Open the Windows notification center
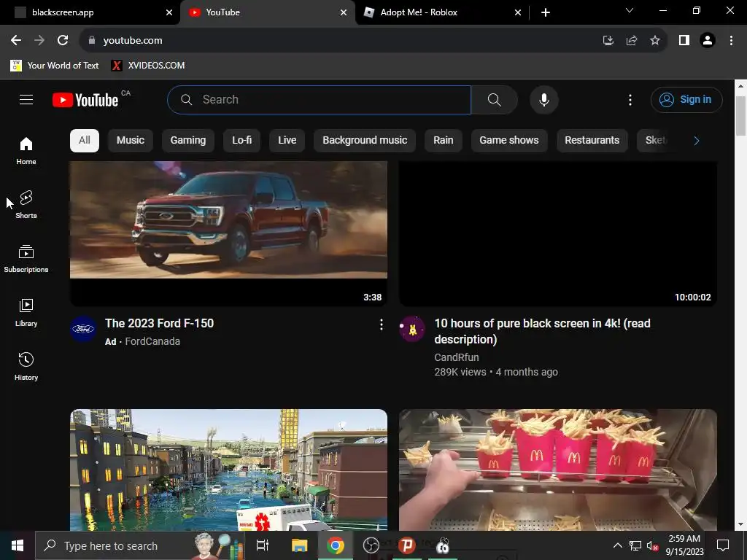Screen dimensions: 747x560 point(723,545)
